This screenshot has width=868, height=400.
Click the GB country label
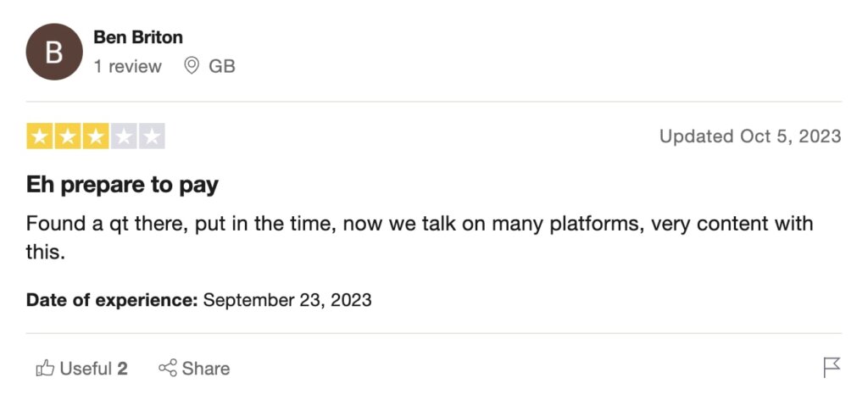coord(221,67)
